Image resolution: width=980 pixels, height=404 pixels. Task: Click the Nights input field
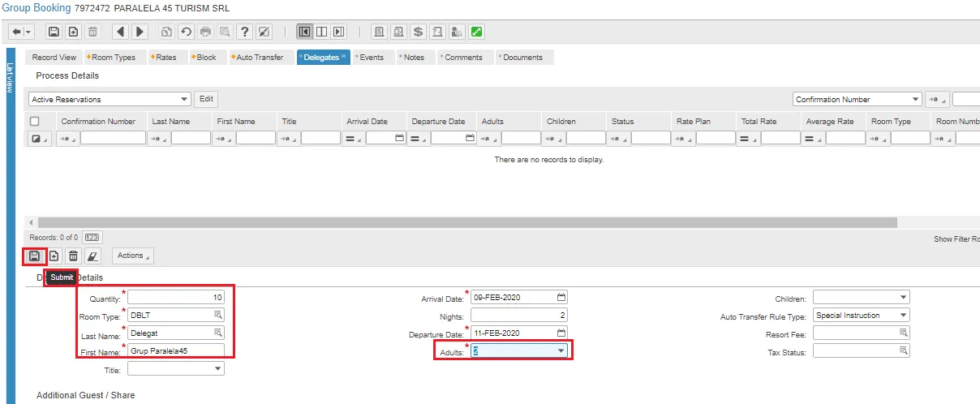coord(519,316)
